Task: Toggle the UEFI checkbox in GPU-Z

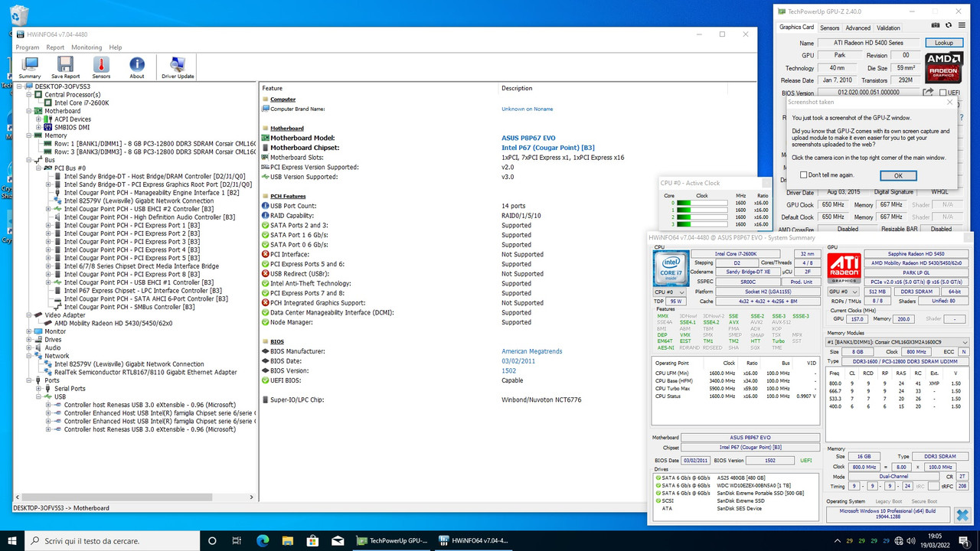Action: [x=943, y=93]
